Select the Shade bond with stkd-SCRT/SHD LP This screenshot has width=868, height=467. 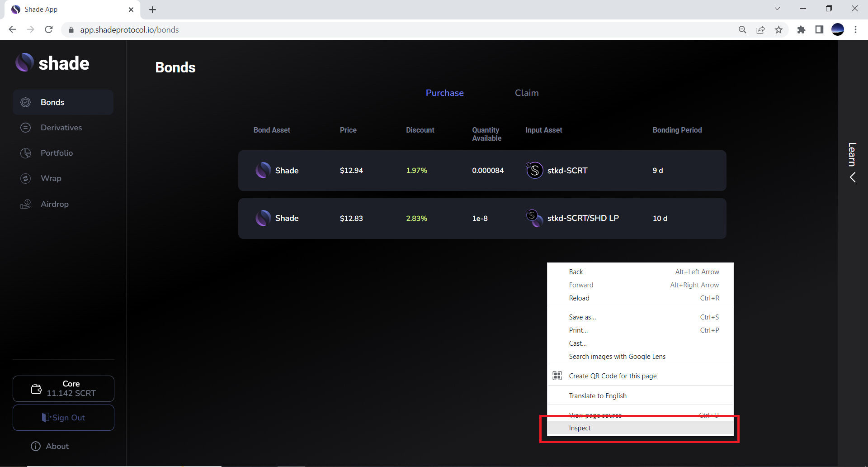tap(482, 219)
